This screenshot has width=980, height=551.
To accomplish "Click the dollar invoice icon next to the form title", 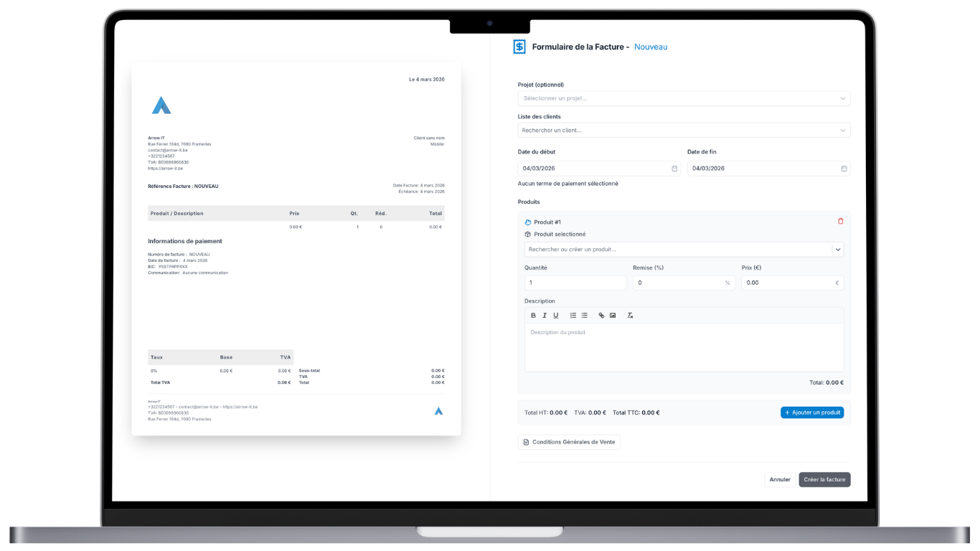I will coord(519,46).
